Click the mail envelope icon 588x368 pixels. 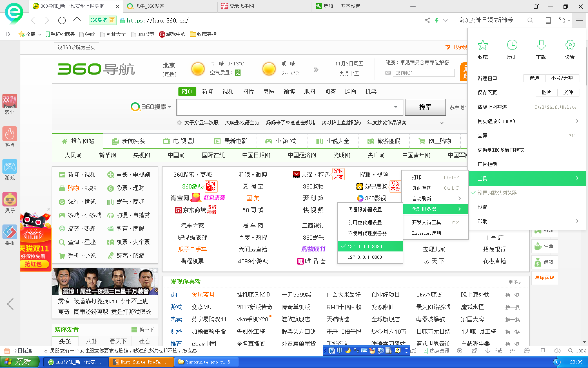pyautogui.click(x=388, y=73)
